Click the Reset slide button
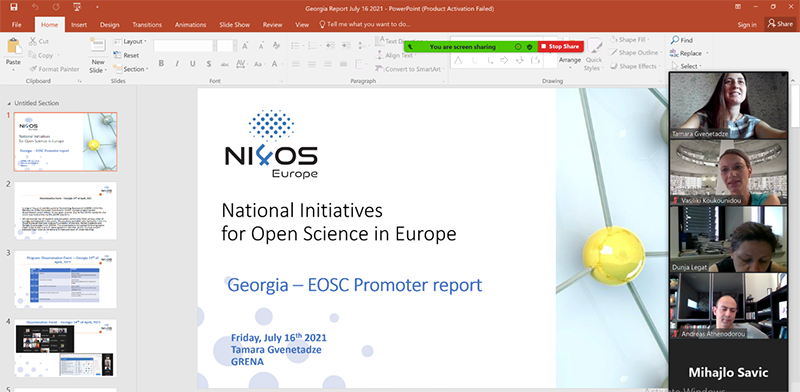 126,55
